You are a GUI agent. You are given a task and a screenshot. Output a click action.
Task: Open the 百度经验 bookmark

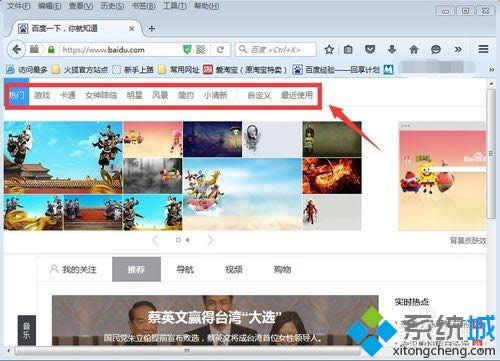(336, 70)
